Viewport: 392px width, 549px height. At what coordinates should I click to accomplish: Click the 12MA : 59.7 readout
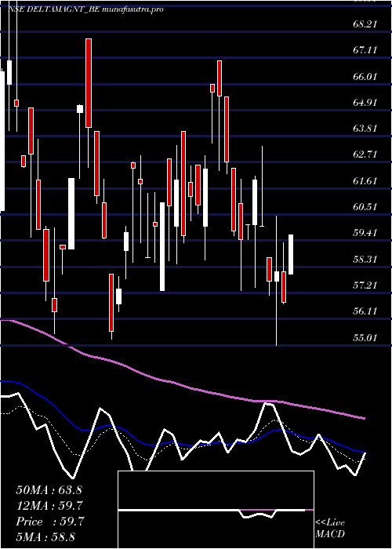click(50, 506)
